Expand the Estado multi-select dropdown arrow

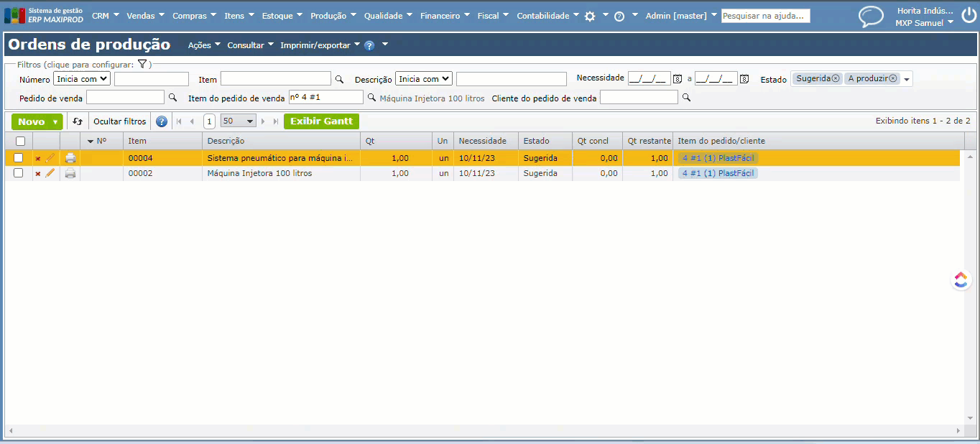pos(907,80)
